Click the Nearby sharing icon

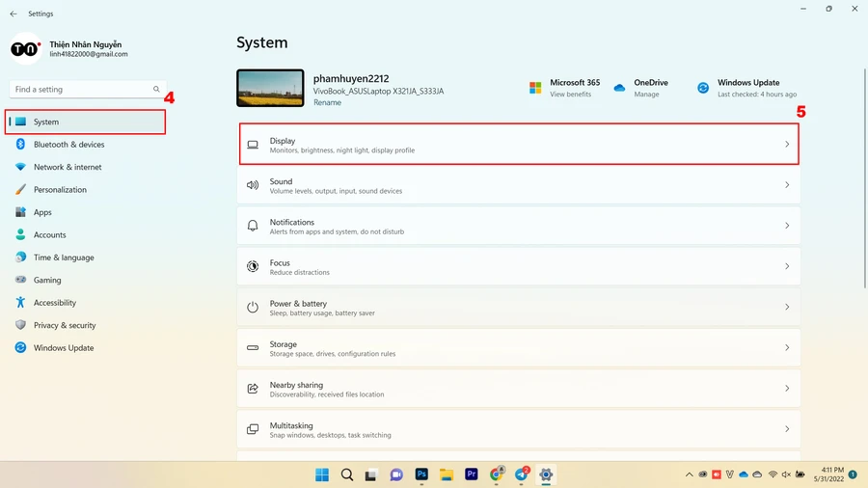(x=253, y=389)
